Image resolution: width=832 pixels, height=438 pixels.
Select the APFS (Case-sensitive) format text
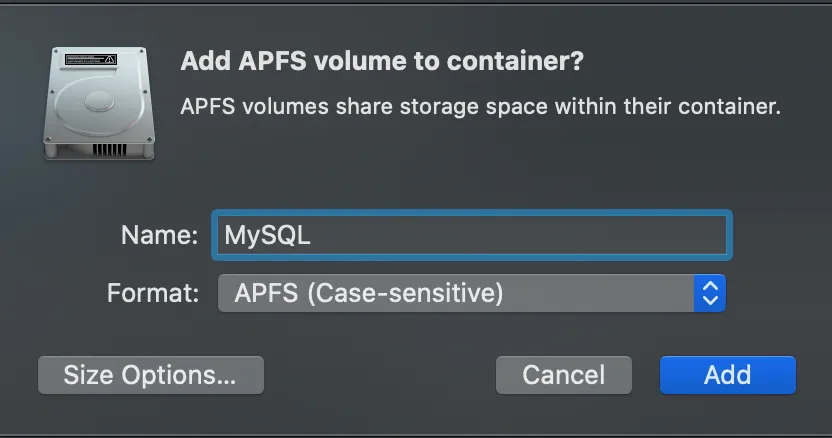point(368,293)
